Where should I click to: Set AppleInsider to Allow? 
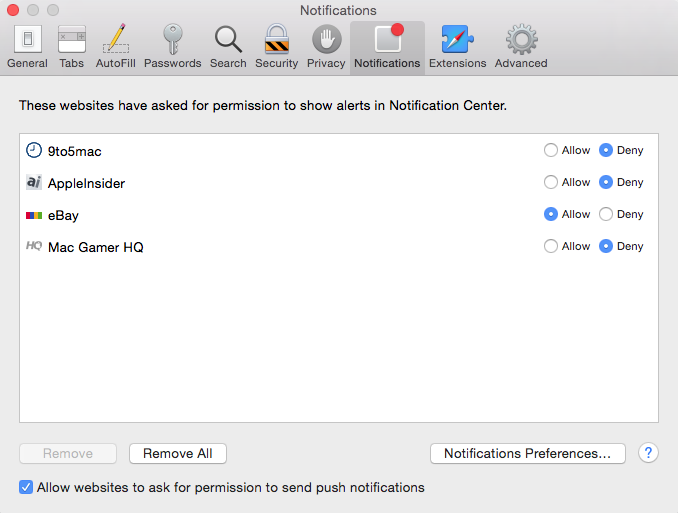point(550,182)
